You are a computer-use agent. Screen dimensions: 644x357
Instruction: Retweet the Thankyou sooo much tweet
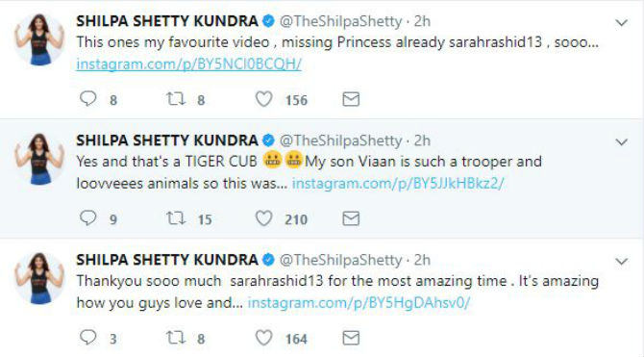(176, 337)
